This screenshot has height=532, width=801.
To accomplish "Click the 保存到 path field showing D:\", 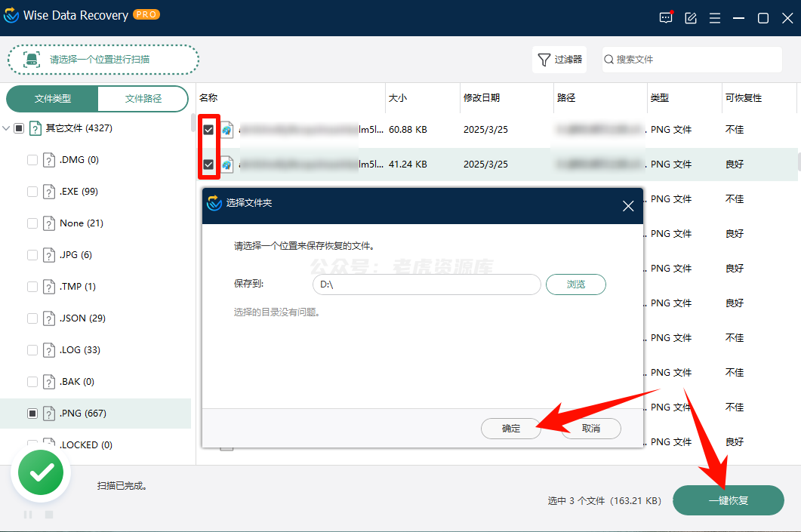I will [427, 284].
